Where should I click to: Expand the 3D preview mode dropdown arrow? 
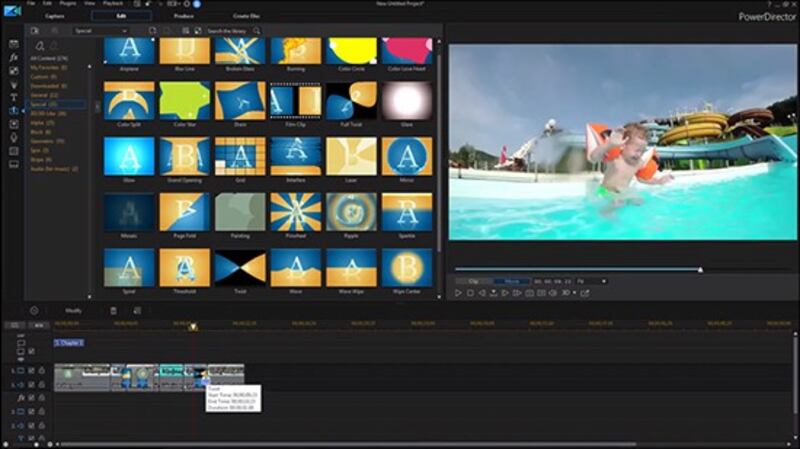click(573, 294)
